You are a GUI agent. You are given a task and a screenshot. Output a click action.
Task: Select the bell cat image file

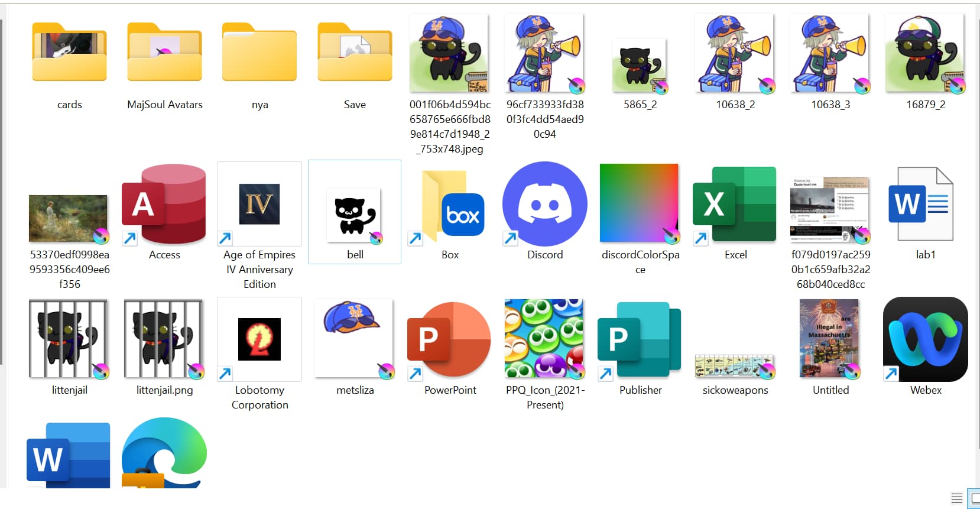pos(355,216)
